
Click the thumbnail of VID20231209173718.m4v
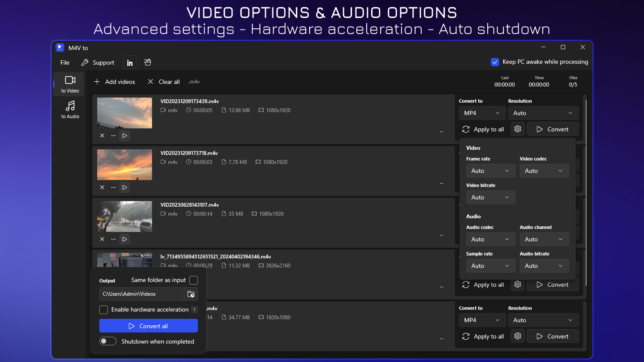[x=125, y=165]
